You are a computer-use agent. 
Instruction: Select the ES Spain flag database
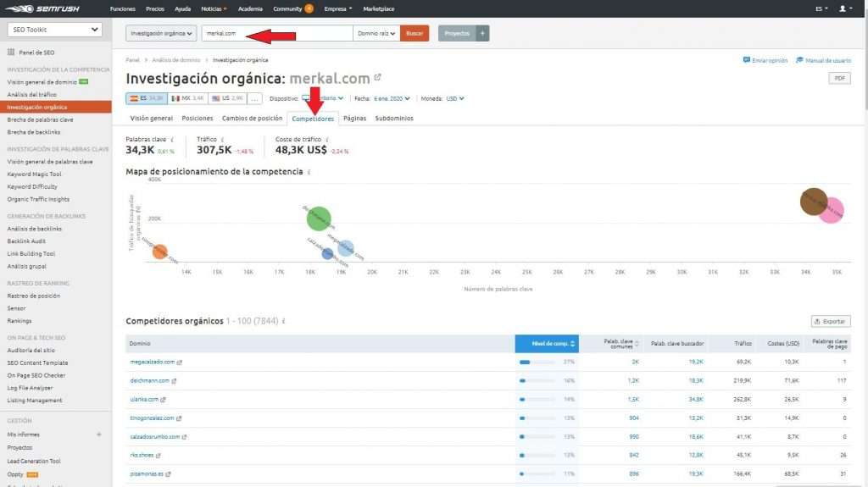point(147,98)
